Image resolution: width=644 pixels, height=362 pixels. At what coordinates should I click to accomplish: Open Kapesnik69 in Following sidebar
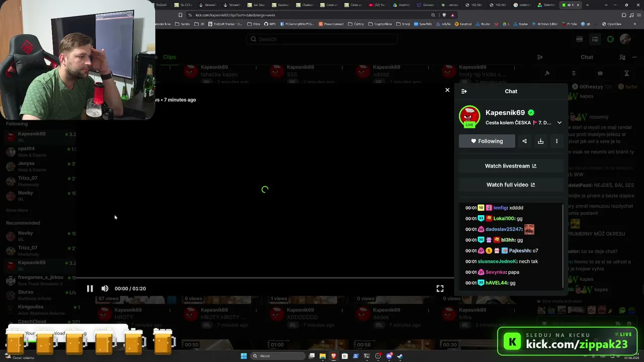(x=40, y=136)
